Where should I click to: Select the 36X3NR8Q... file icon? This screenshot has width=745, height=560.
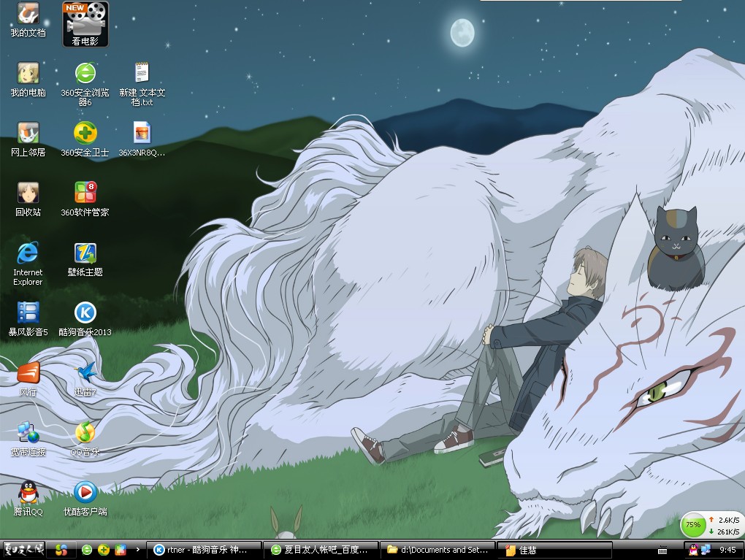pos(142,139)
